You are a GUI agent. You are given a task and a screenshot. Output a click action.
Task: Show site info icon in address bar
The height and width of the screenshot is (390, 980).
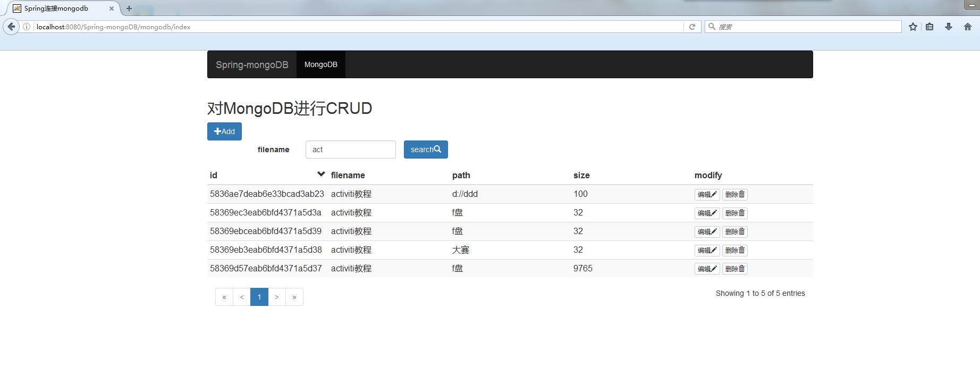coord(27,27)
